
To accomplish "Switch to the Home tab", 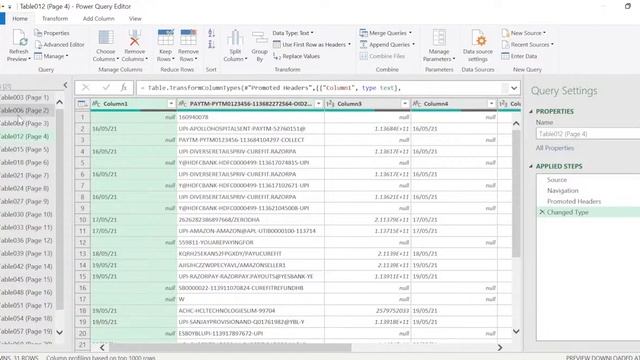I will coord(20,19).
